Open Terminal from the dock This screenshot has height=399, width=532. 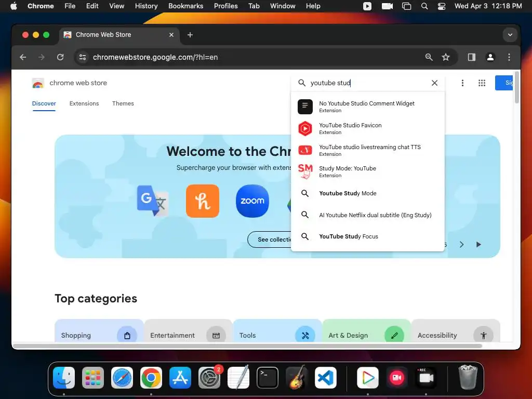point(268,378)
